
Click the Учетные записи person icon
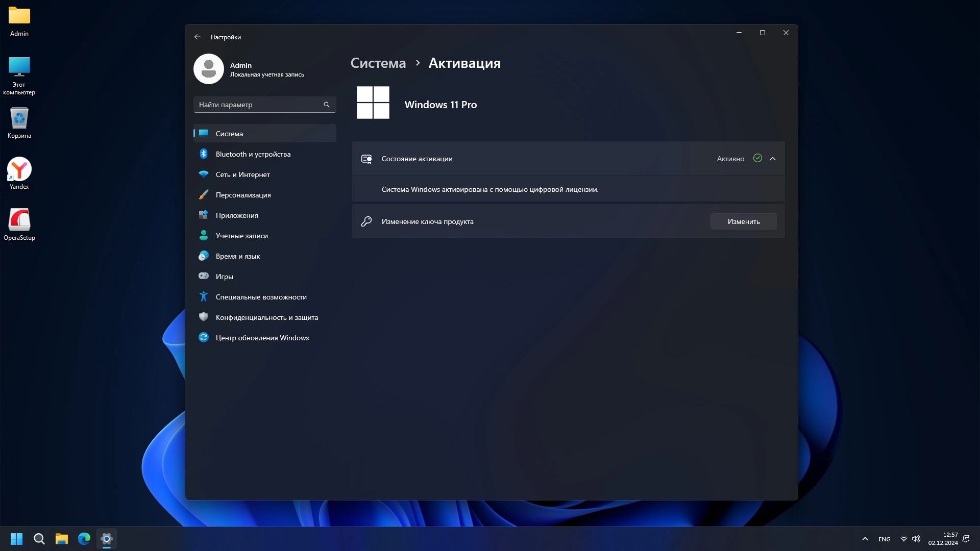(x=204, y=236)
